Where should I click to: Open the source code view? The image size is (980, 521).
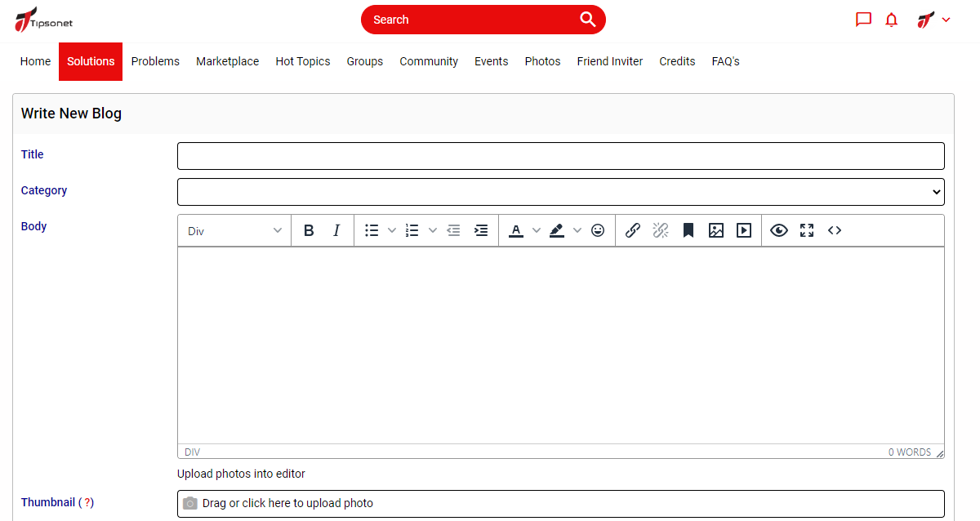pyautogui.click(x=835, y=230)
